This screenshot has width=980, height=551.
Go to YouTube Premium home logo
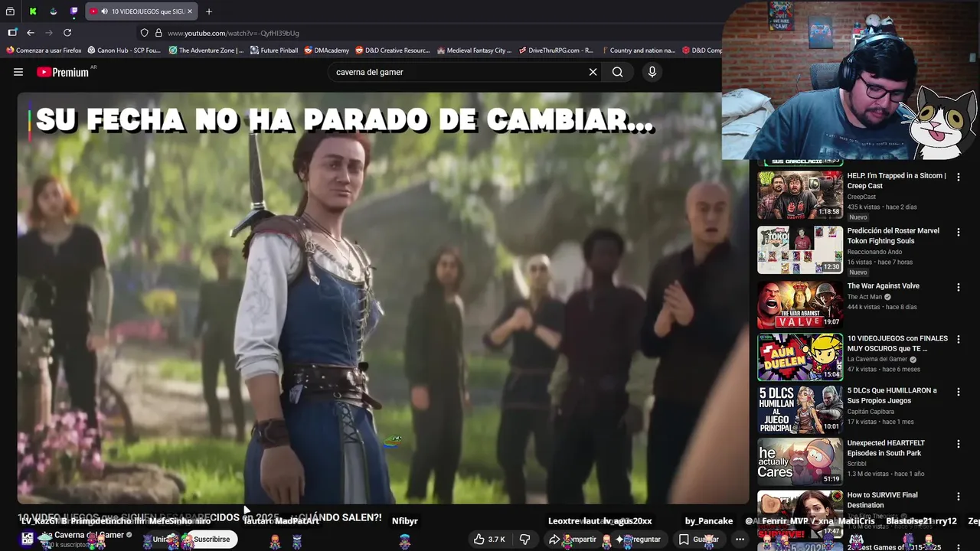point(64,72)
